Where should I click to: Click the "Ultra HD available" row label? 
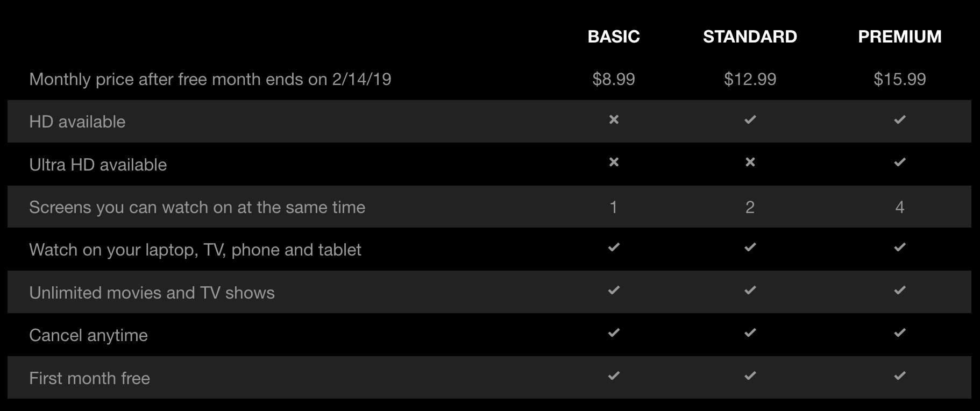click(98, 165)
